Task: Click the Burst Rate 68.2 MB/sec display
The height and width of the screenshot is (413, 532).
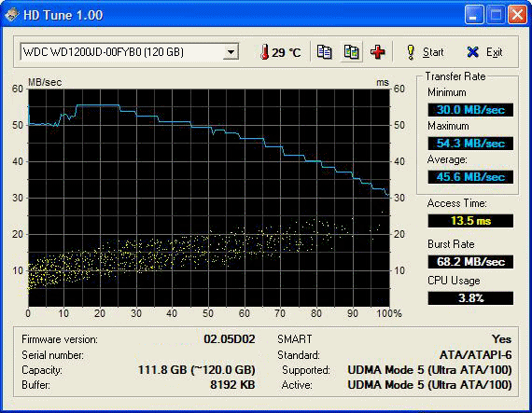Action: pyautogui.click(x=470, y=262)
